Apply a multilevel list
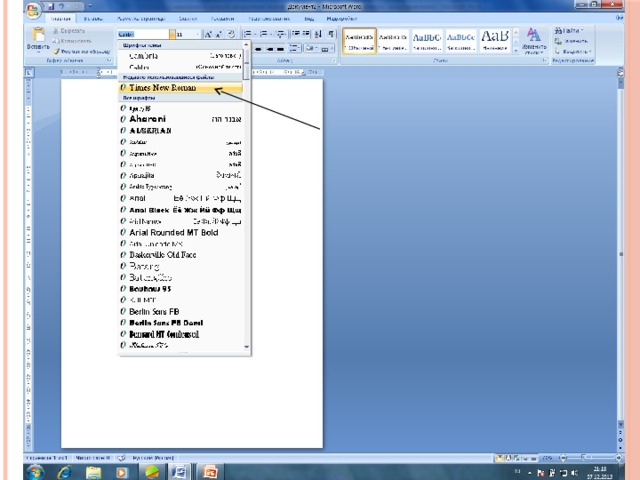 (x=281, y=34)
